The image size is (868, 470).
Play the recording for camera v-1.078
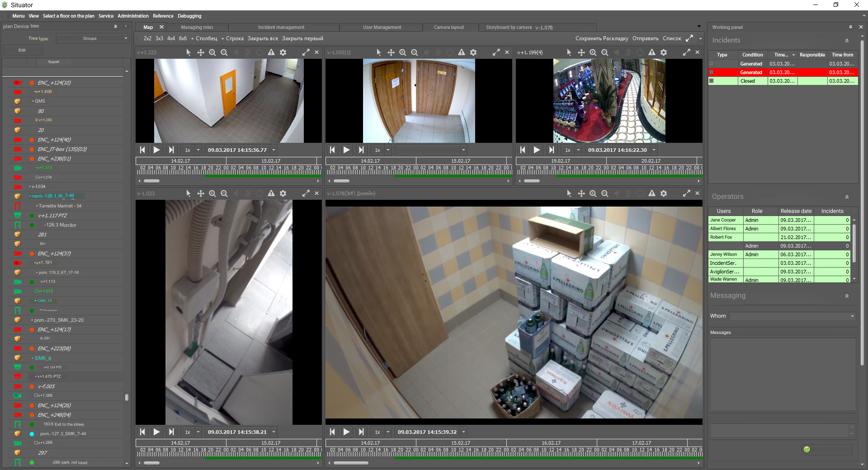pos(346,432)
